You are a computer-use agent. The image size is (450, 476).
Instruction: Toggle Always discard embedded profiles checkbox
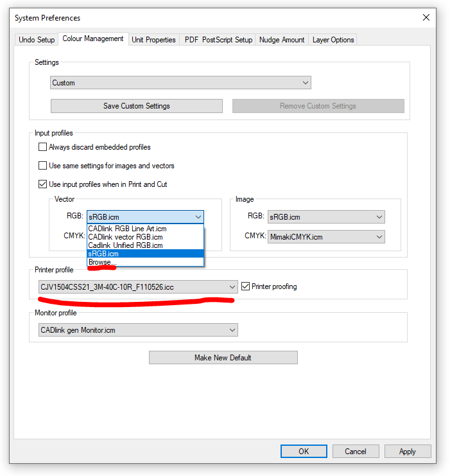click(x=42, y=147)
